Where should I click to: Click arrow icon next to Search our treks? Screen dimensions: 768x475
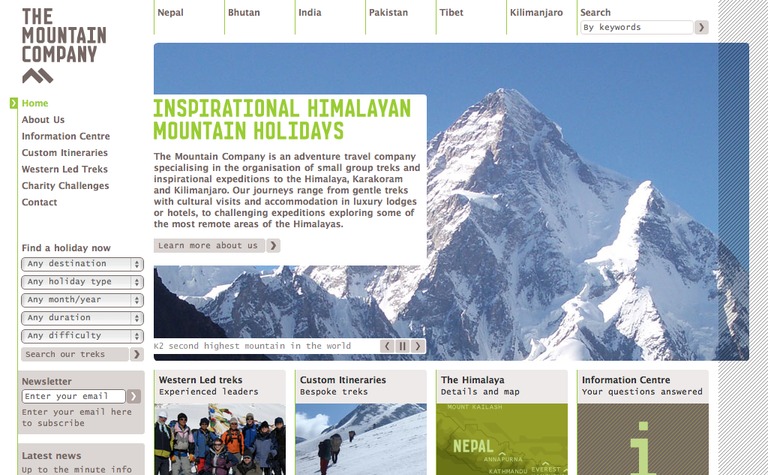click(137, 354)
